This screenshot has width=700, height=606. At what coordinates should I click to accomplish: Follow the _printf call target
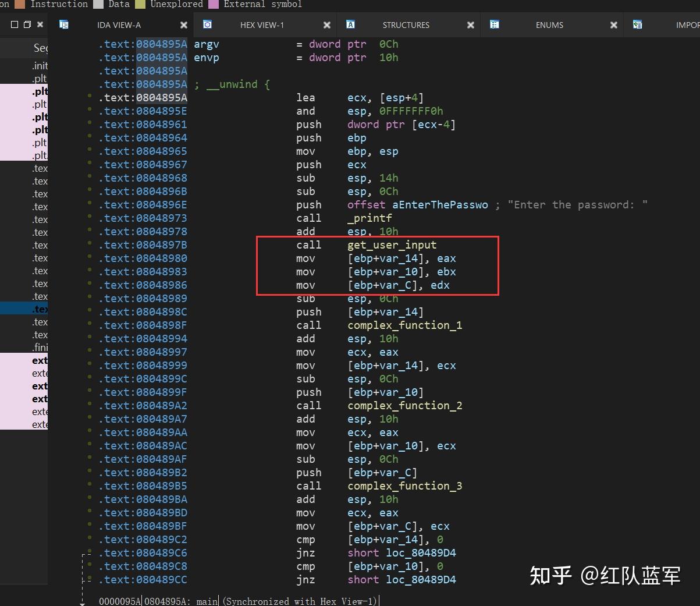[x=369, y=218]
